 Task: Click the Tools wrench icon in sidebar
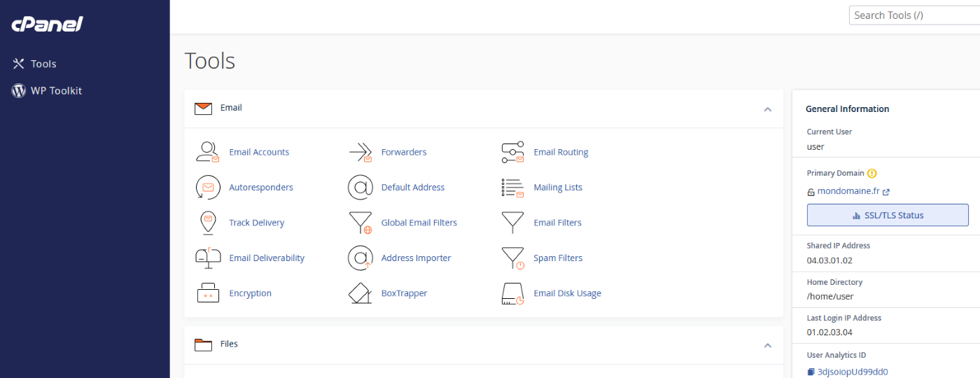click(18, 64)
